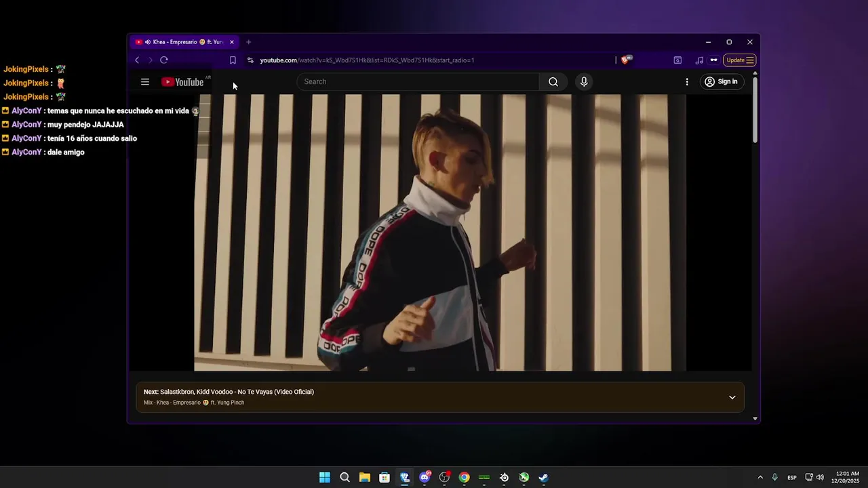Open File Explorer from taskbar
Screen dimensions: 868x488
tap(364, 477)
